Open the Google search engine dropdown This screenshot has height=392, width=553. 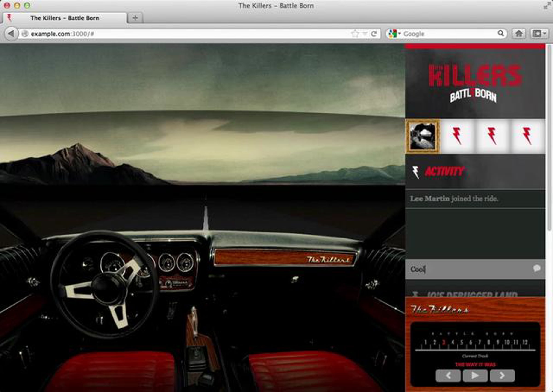pos(394,34)
